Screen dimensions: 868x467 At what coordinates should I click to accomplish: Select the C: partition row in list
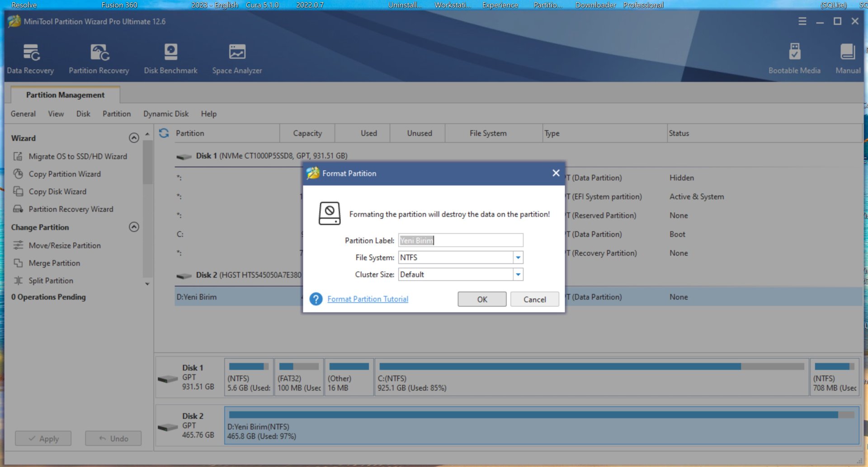518,234
